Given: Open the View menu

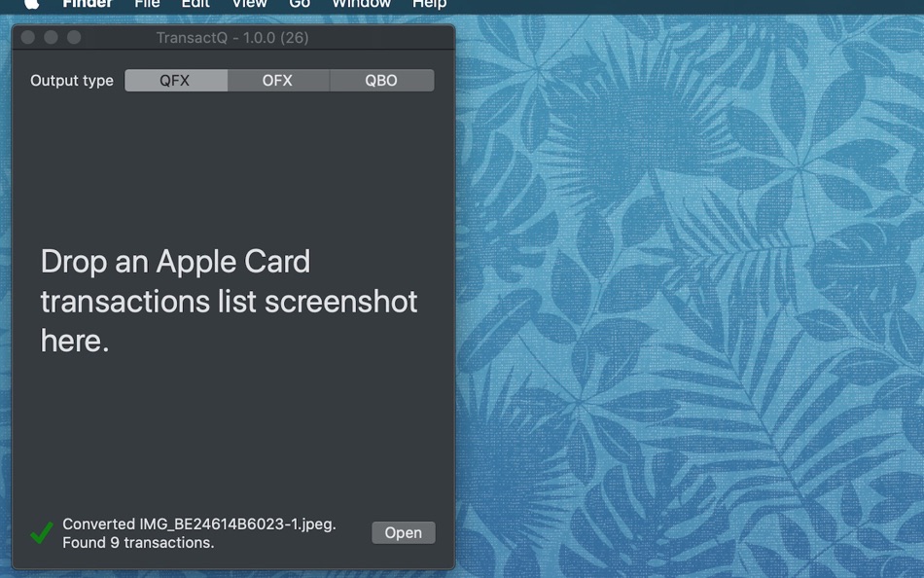Looking at the screenshot, I should 249,4.
